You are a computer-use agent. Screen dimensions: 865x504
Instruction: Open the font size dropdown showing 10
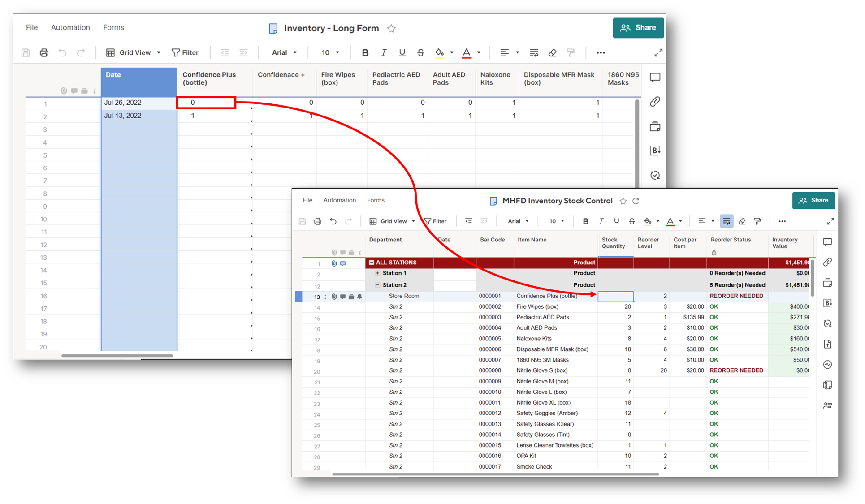(556, 221)
